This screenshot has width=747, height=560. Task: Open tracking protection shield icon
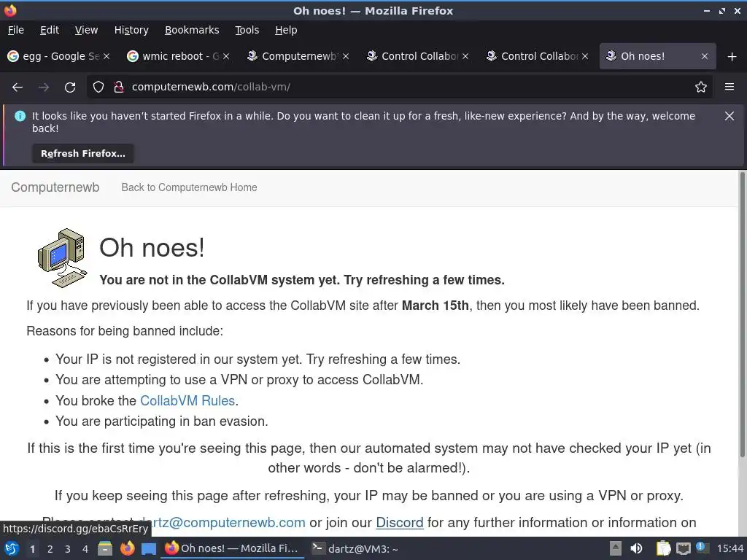point(98,87)
